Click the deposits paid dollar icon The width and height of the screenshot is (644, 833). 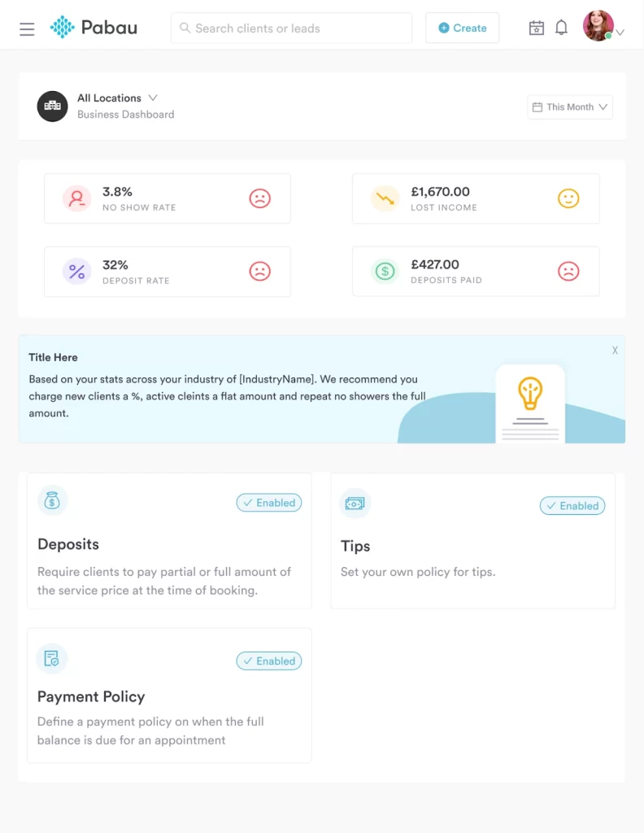tap(385, 272)
